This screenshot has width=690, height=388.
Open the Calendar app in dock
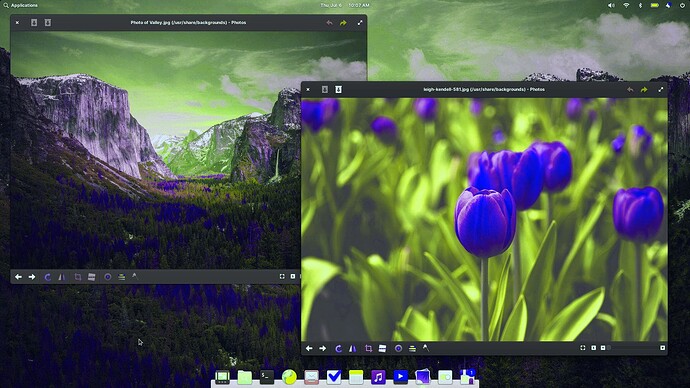pos(356,377)
